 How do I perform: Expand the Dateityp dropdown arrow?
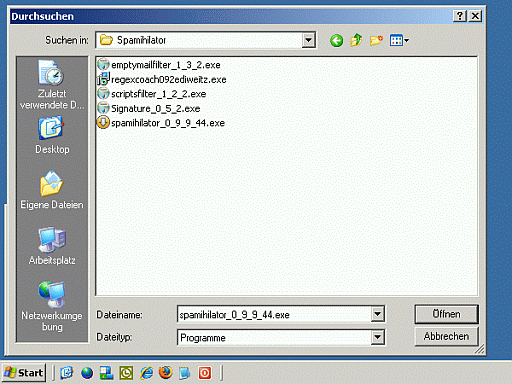378,337
